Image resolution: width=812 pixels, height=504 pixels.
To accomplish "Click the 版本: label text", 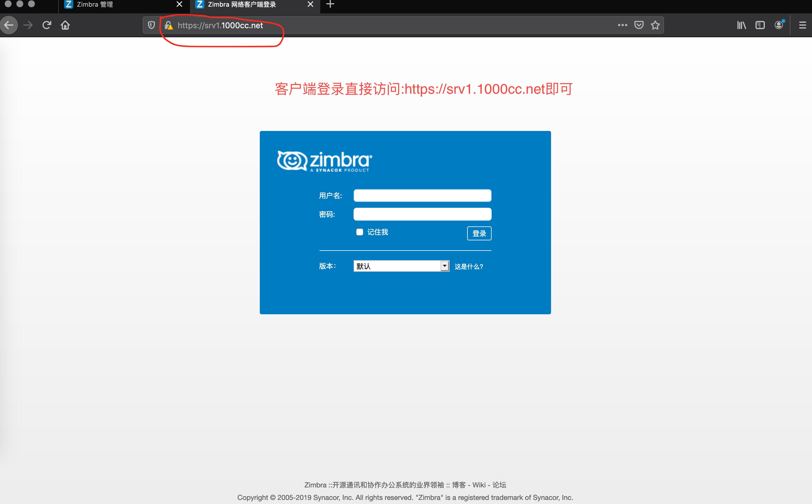I will click(327, 266).
